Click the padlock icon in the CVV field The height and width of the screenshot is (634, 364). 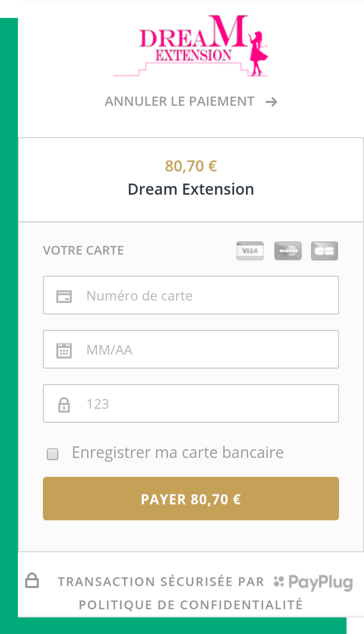click(64, 404)
